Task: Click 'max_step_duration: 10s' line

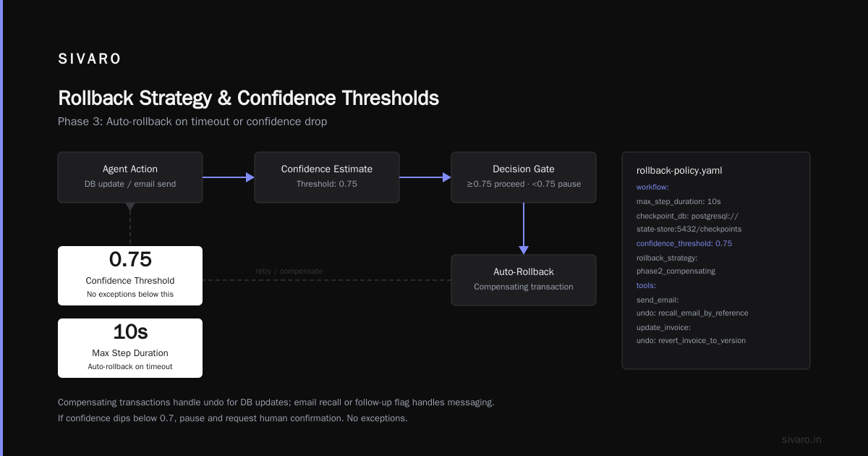Action: (x=678, y=201)
